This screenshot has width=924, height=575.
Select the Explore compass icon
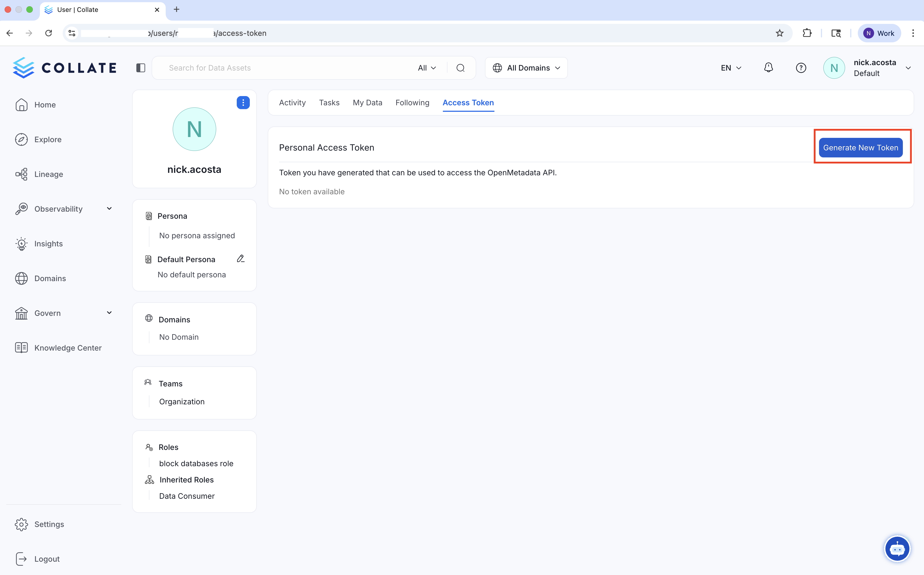21,139
